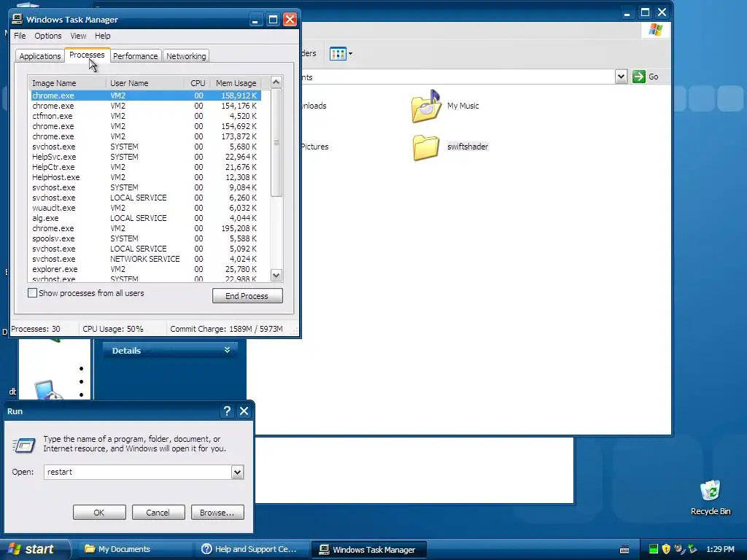The width and height of the screenshot is (747, 560).
Task: Click the green Go arrow icon
Action: (x=638, y=77)
